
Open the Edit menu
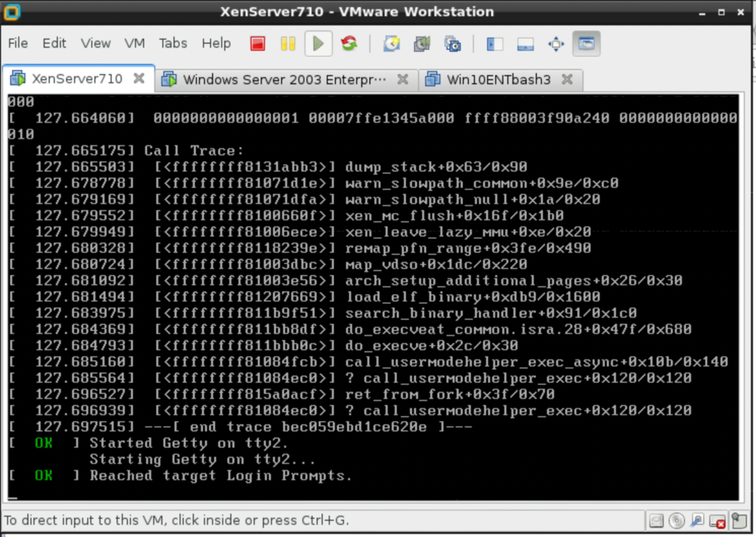coord(54,43)
